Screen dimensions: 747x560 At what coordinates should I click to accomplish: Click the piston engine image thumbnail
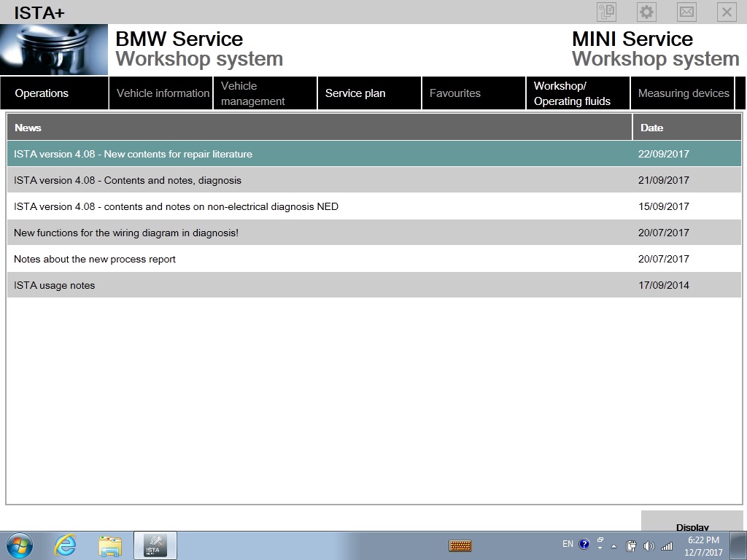pyautogui.click(x=54, y=50)
